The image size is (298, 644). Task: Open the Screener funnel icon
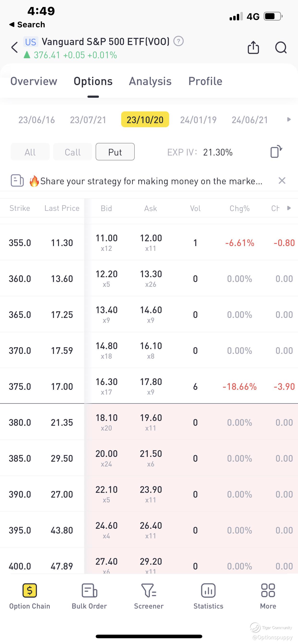(149, 596)
